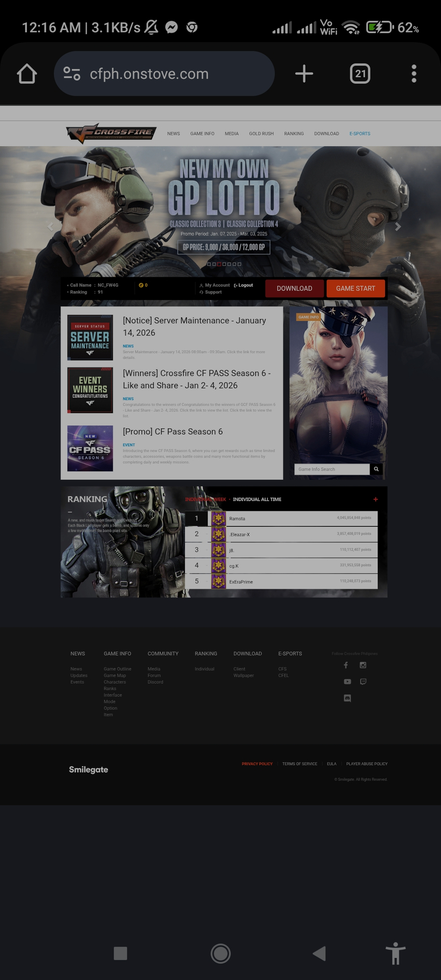Viewport: 441px width, 980px height.
Task: Open My Account link
Action: [x=215, y=285]
